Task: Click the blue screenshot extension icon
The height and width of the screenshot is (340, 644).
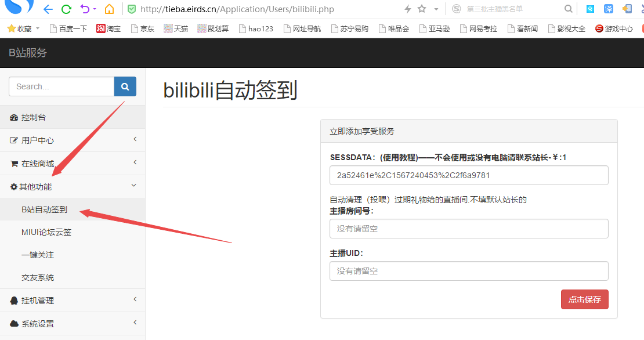Action: (x=590, y=9)
